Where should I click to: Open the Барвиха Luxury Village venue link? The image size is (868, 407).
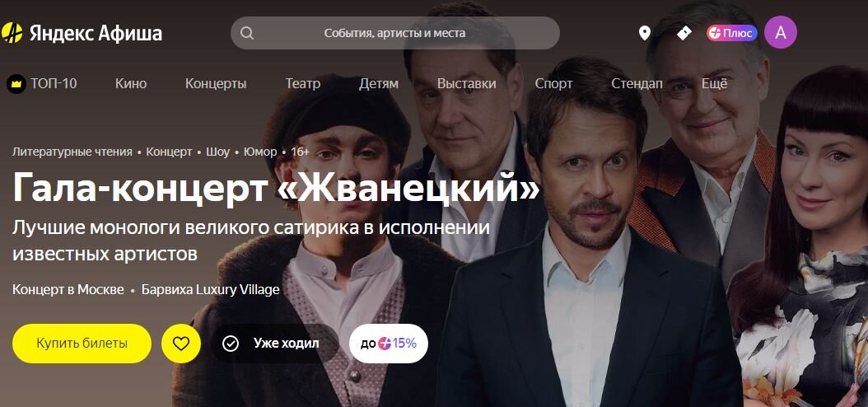(x=210, y=290)
